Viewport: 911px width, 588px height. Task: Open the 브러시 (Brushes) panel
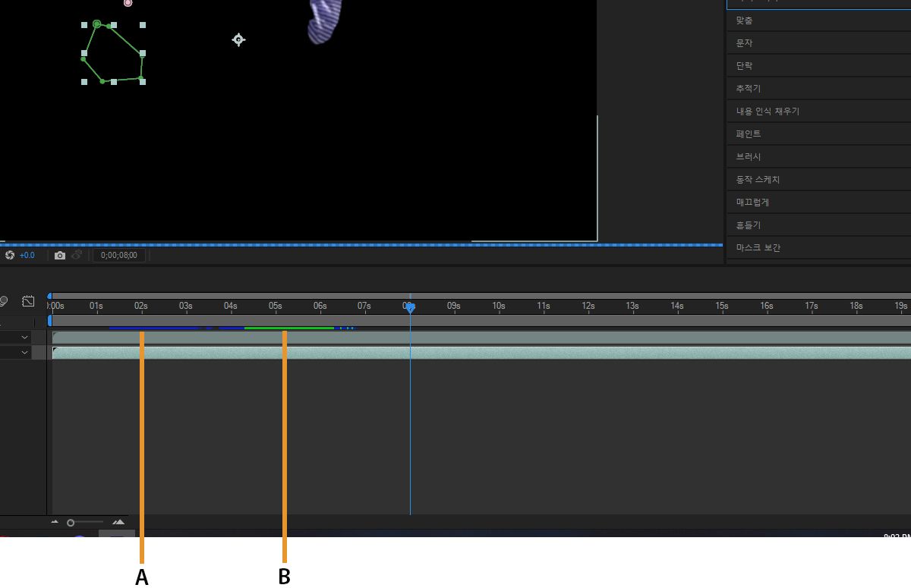pos(818,157)
